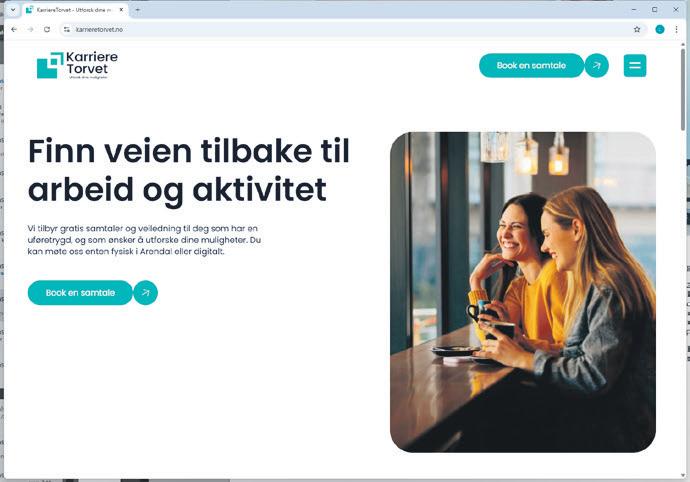Open the Chrome profile avatar

coord(660,29)
